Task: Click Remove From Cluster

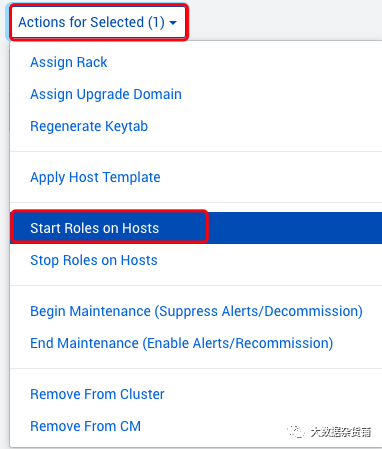Action: pos(97,394)
